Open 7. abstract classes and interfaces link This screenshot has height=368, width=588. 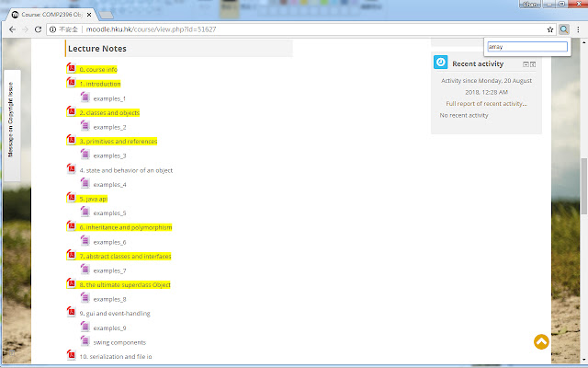point(125,256)
